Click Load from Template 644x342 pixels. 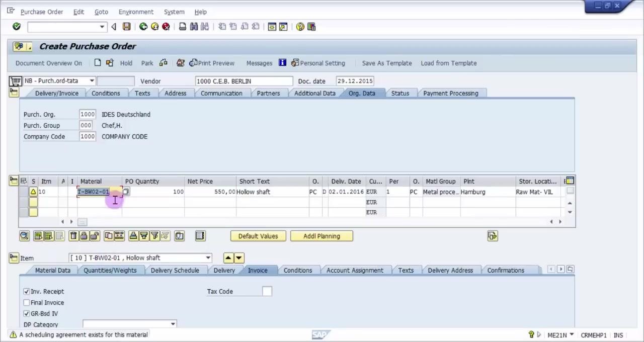(x=449, y=63)
